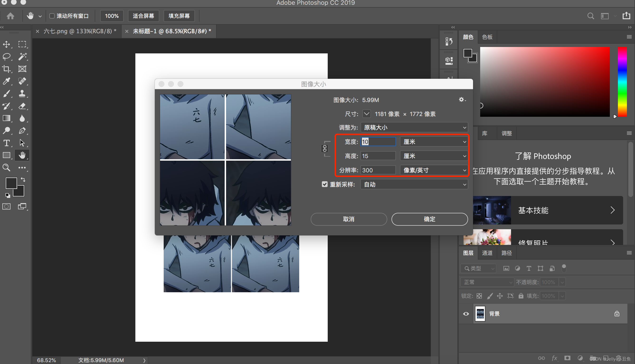Select the Crop tool
Image resolution: width=635 pixels, height=364 pixels.
coord(6,69)
